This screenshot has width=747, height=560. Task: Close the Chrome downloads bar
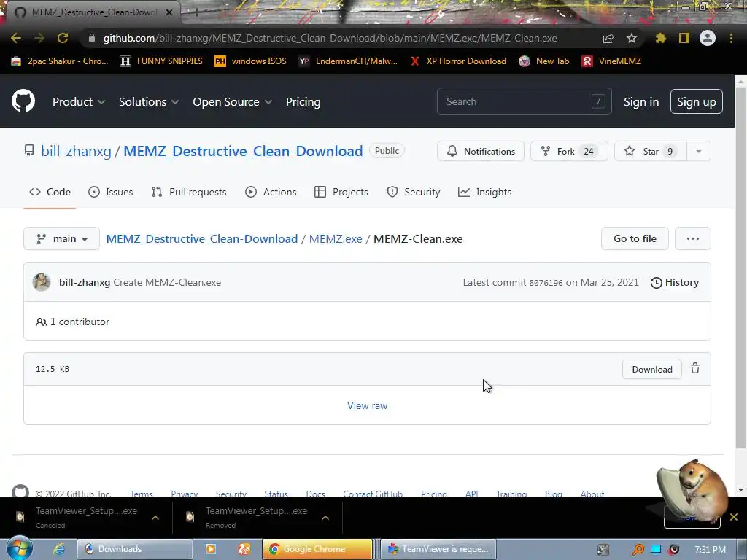pos(734,517)
